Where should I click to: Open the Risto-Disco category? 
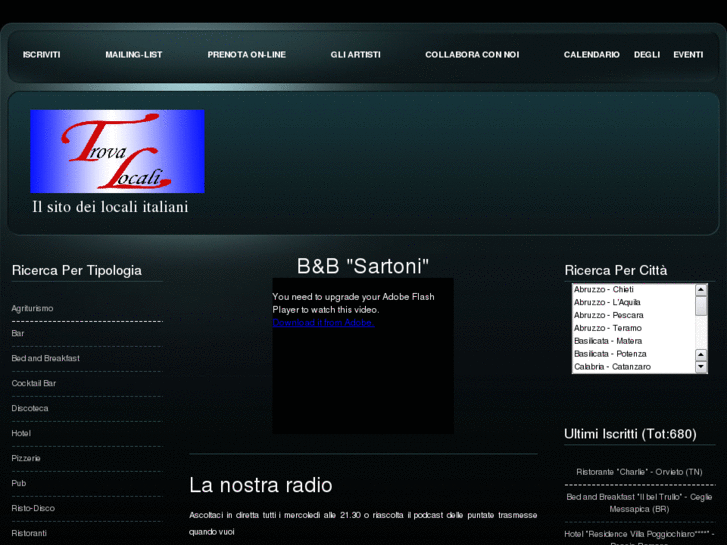tap(33, 508)
